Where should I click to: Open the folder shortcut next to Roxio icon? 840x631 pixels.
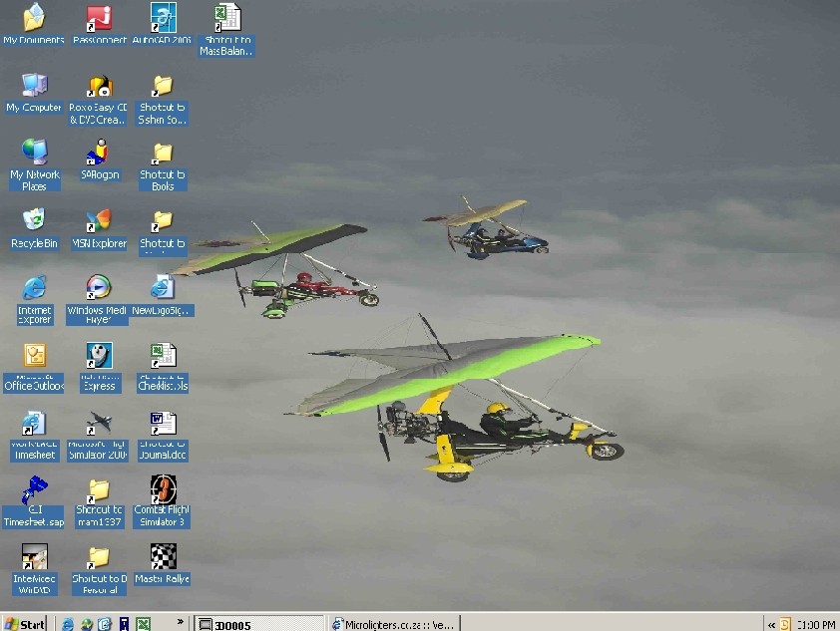click(x=163, y=100)
